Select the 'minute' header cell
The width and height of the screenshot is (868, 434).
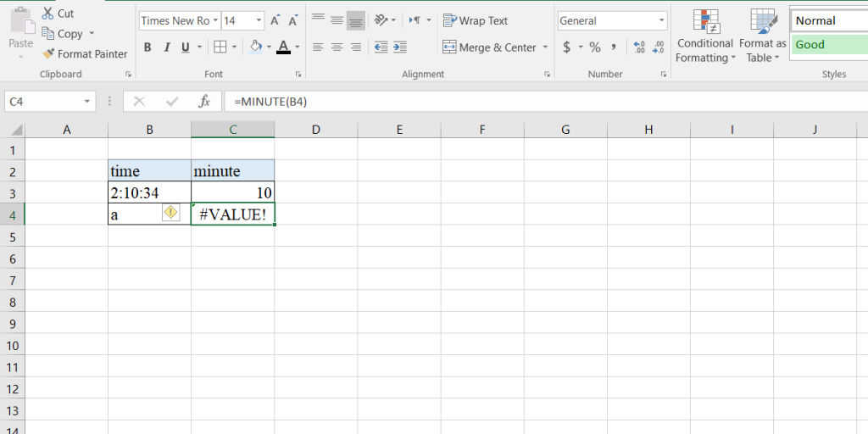click(x=232, y=171)
